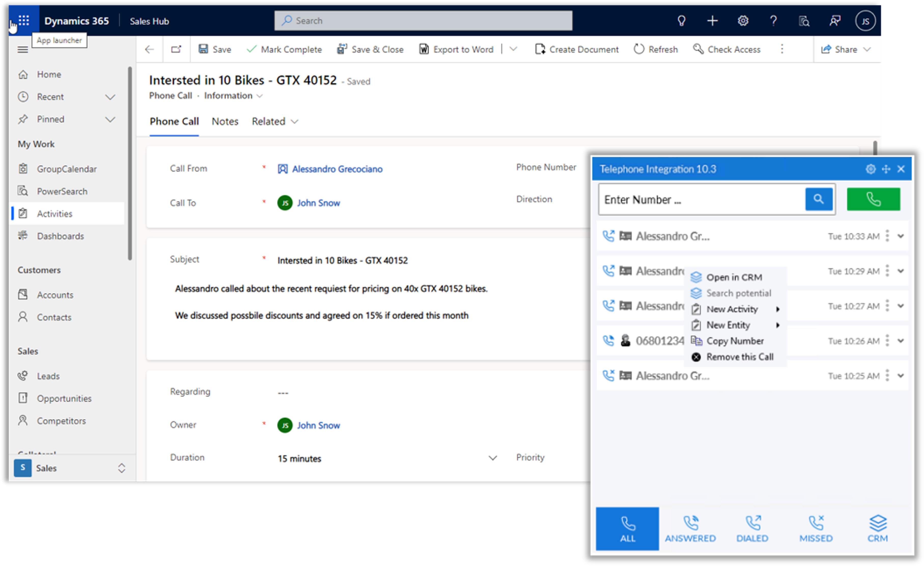
Task: Open more options for 10:26 AM call
Action: pyautogui.click(x=887, y=340)
